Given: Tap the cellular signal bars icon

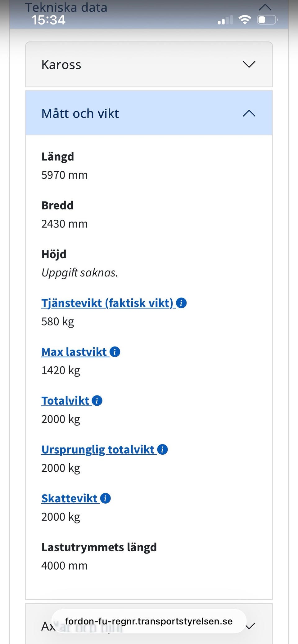Looking at the screenshot, I should (225, 20).
